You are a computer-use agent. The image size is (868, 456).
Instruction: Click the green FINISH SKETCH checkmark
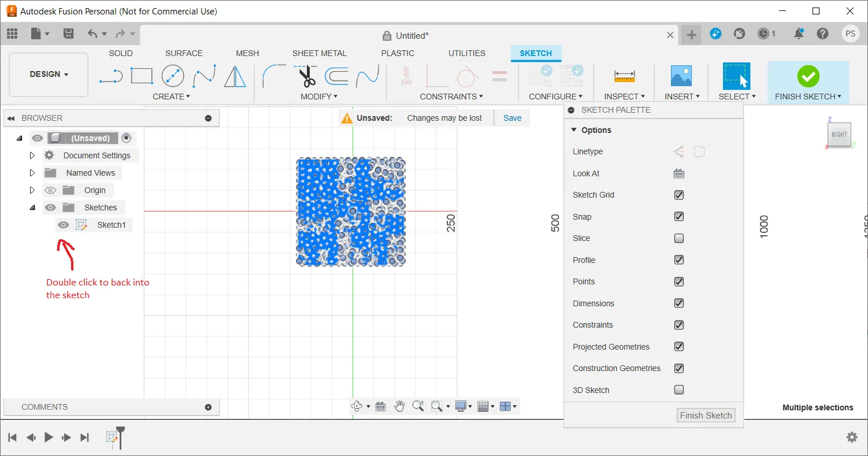[808, 76]
